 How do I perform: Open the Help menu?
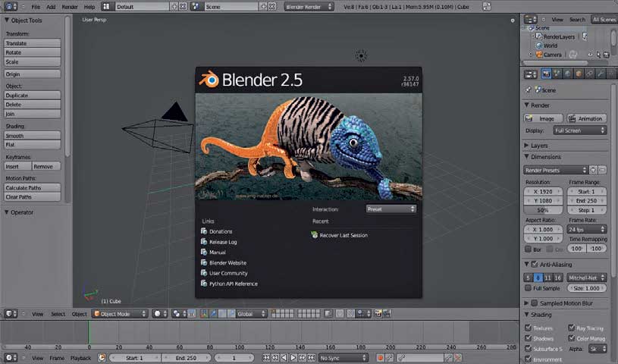pos(89,7)
